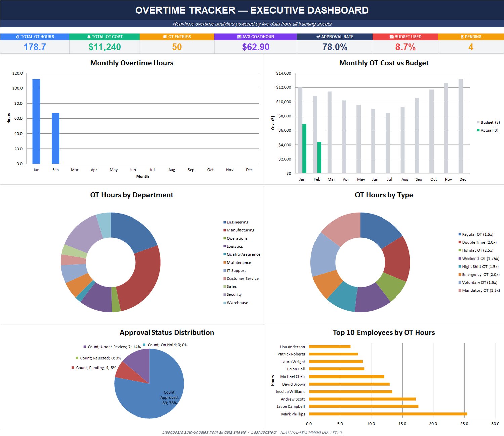Click the Budget ($) legend swatch

(x=478, y=122)
